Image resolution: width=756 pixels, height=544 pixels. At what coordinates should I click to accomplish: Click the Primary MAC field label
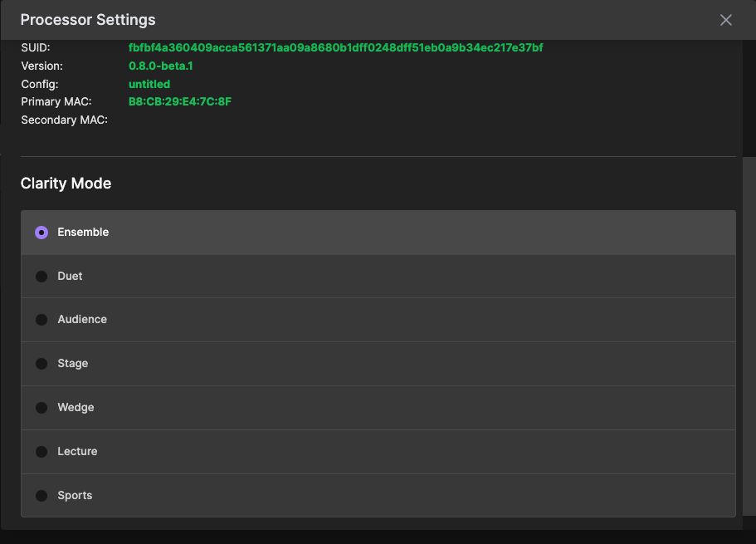(x=56, y=102)
